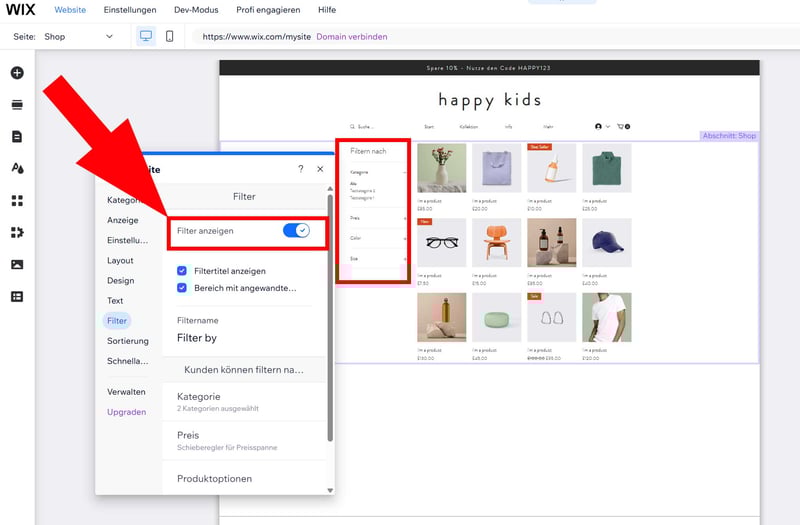Image resolution: width=800 pixels, height=525 pixels.
Task: Click the Domain verbinden link
Action: pos(351,37)
